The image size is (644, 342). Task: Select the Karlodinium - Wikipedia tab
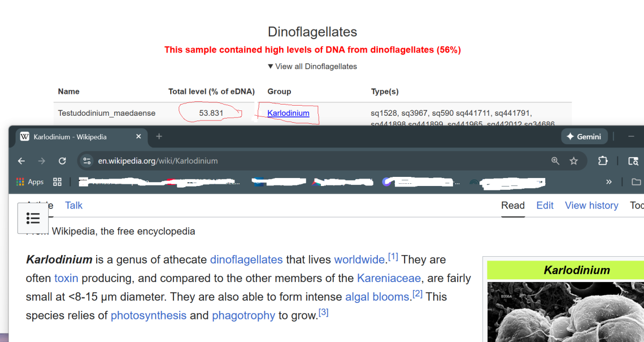pos(82,137)
